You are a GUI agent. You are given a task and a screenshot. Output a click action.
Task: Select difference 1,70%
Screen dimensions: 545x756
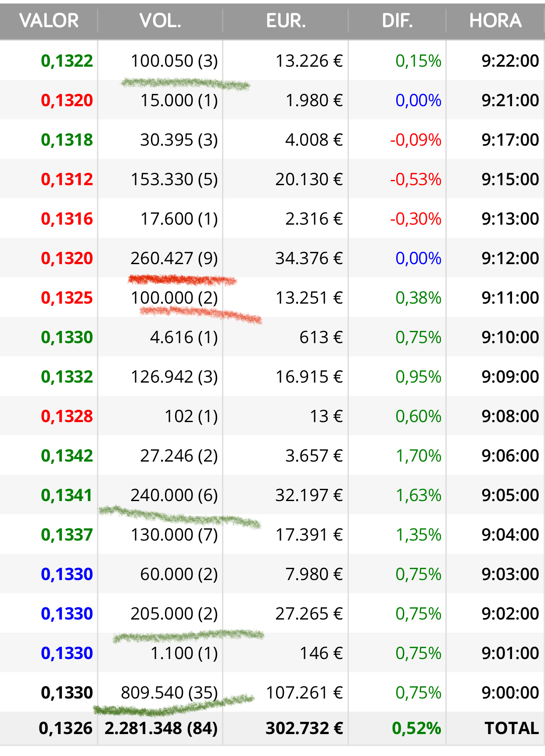coord(418,456)
